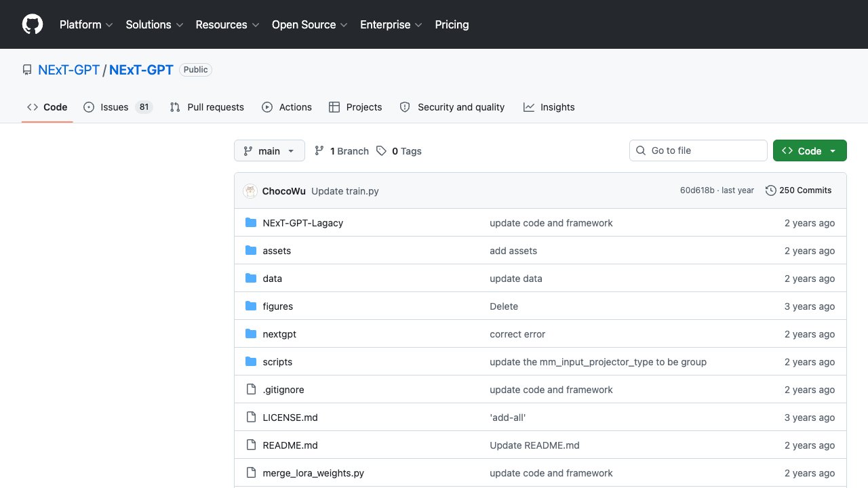Open ChocoWu's profile link
The width and height of the screenshot is (868, 488).
284,191
